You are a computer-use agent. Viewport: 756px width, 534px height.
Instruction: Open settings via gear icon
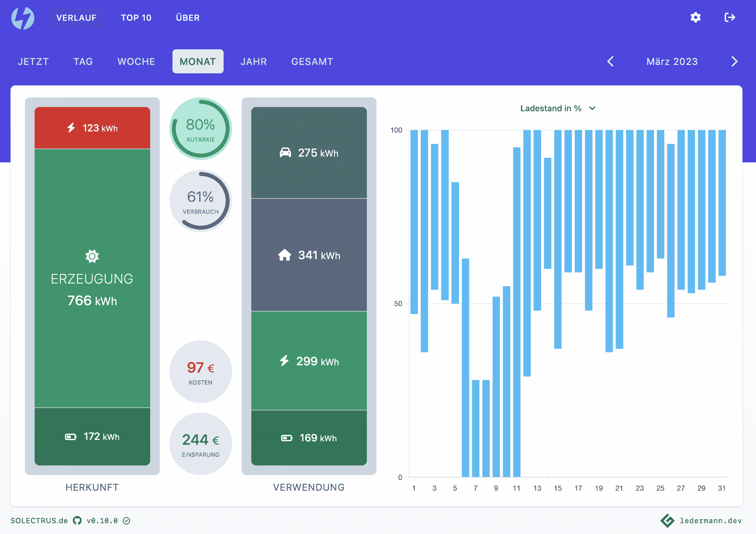696,17
